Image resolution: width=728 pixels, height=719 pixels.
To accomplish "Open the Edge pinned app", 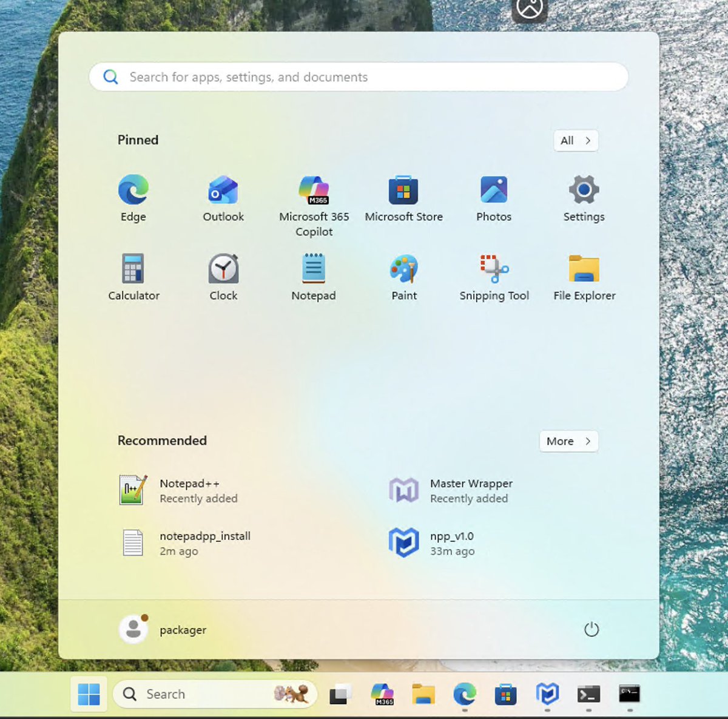I will 133,199.
